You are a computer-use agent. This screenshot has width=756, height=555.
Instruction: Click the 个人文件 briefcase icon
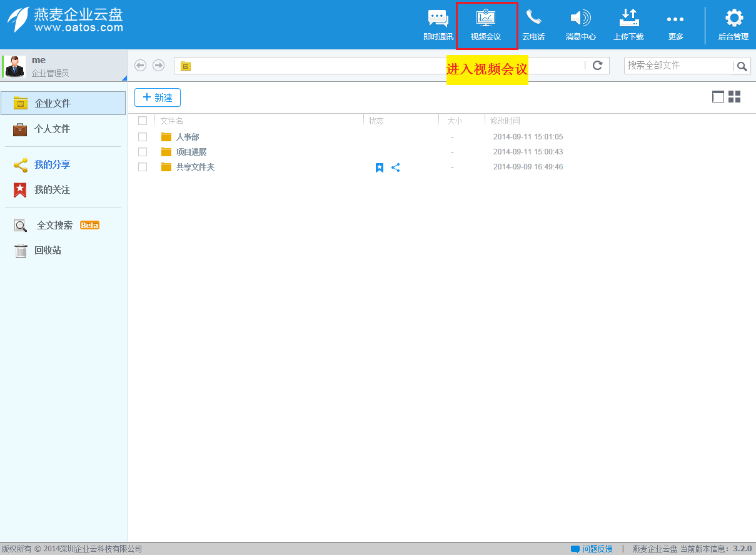(x=21, y=129)
